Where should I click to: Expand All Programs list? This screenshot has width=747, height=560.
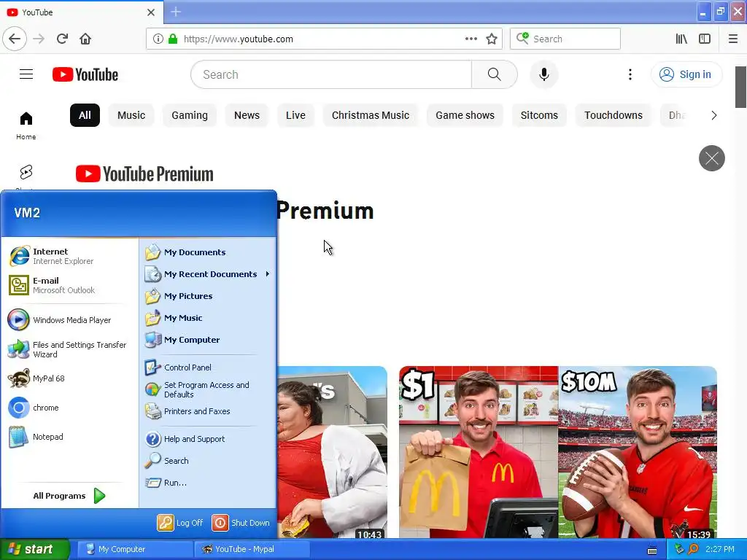(x=69, y=496)
